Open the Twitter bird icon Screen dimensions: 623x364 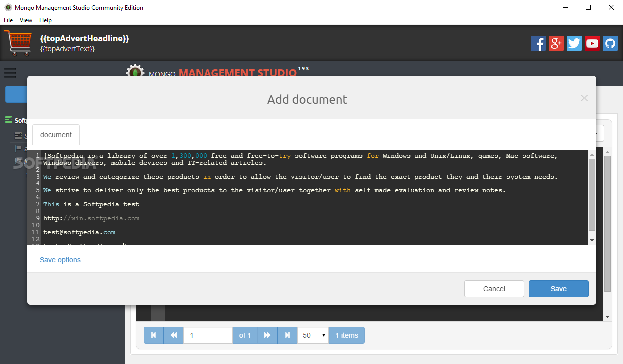click(574, 43)
